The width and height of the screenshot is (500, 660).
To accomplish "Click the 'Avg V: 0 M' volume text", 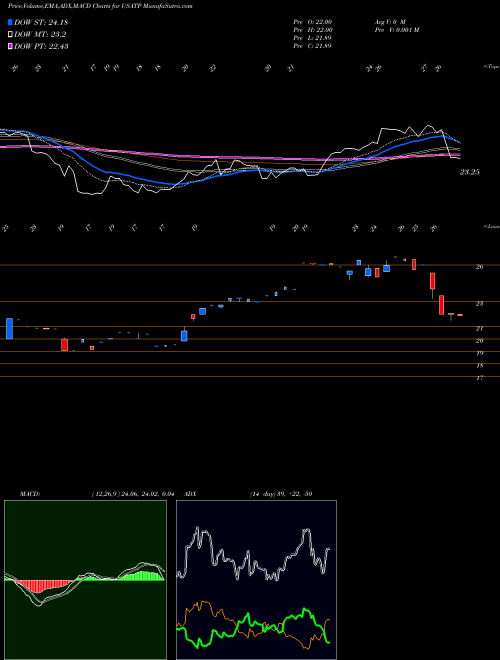I will [390, 22].
